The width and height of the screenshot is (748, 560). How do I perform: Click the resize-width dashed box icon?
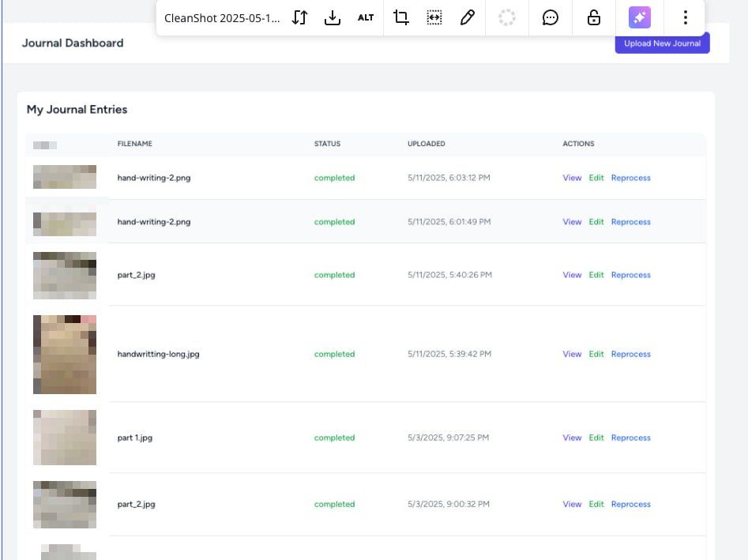[x=434, y=17]
